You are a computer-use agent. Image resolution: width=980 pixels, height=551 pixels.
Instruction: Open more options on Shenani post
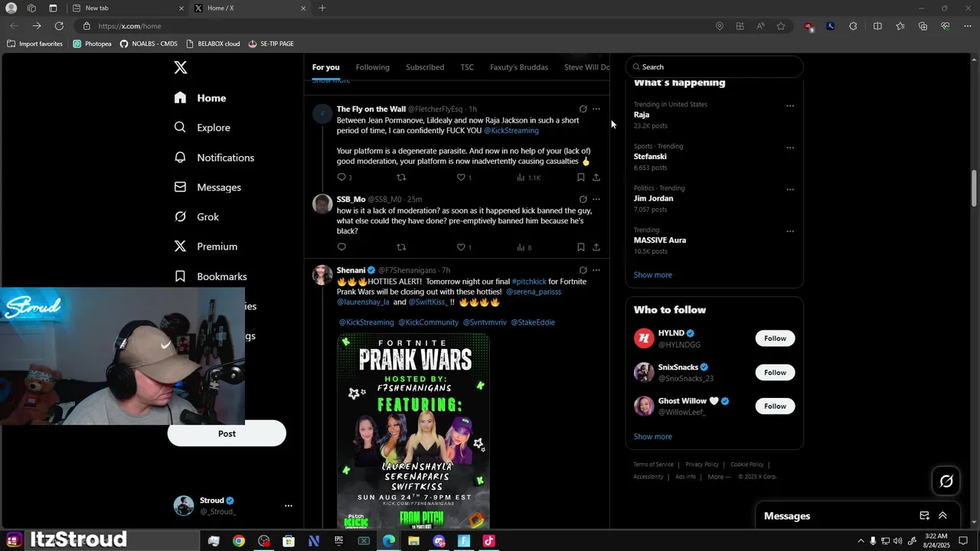point(596,270)
